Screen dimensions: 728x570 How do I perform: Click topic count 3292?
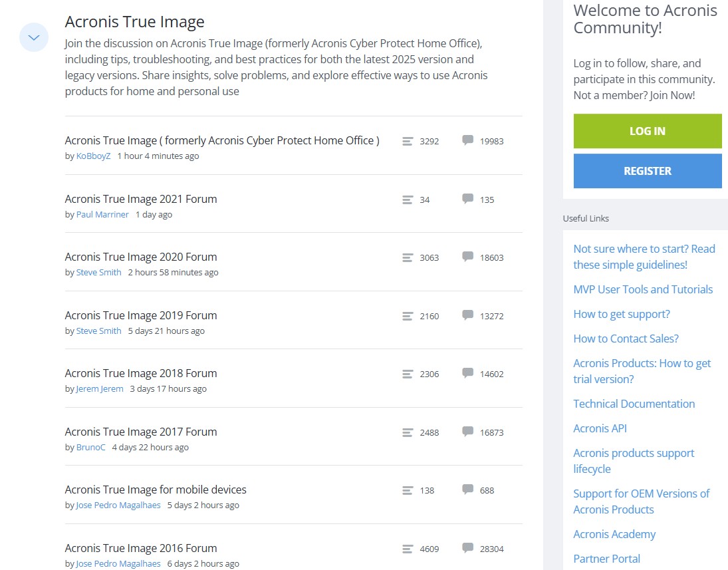pyautogui.click(x=429, y=141)
